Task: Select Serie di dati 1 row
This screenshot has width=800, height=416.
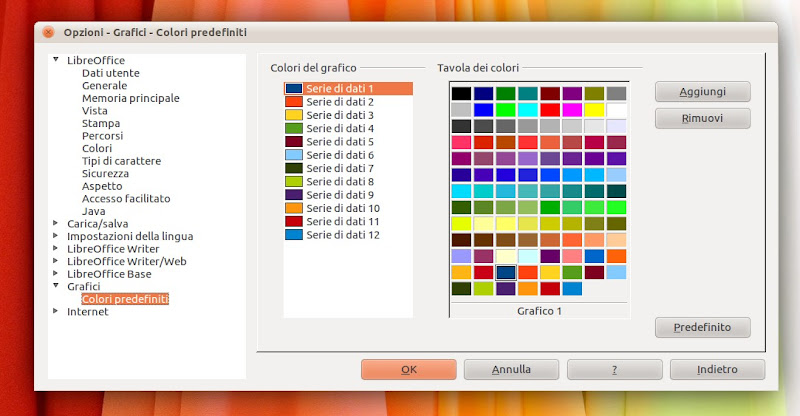Action: point(348,88)
